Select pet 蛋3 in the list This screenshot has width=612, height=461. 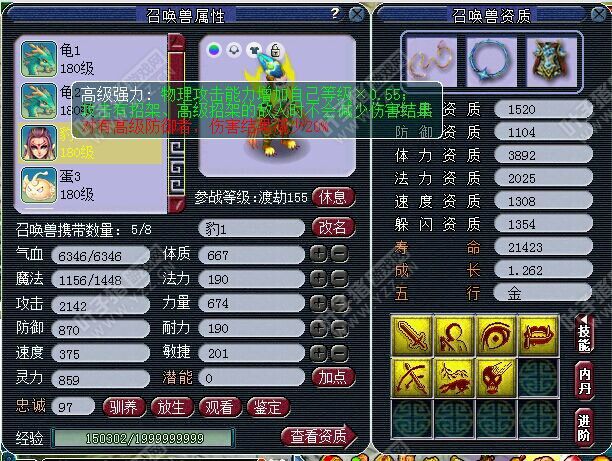coord(90,185)
